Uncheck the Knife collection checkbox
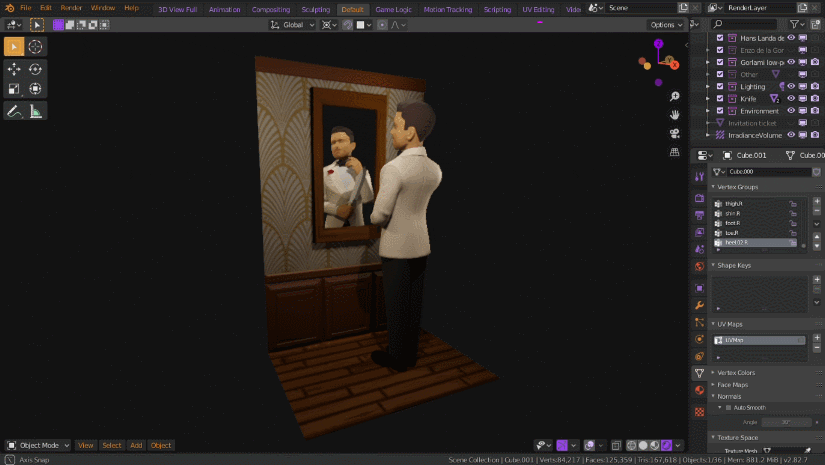The image size is (825, 465). (x=720, y=98)
